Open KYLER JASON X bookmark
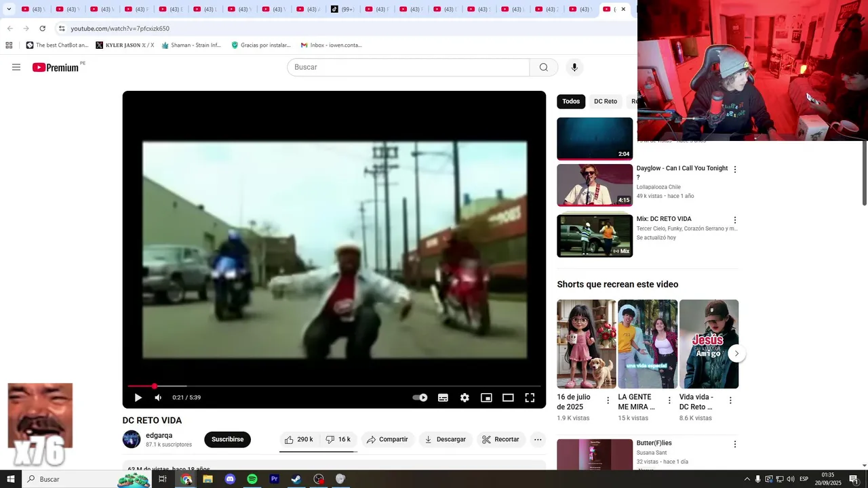Viewport: 868px width, 488px height. coord(125,45)
